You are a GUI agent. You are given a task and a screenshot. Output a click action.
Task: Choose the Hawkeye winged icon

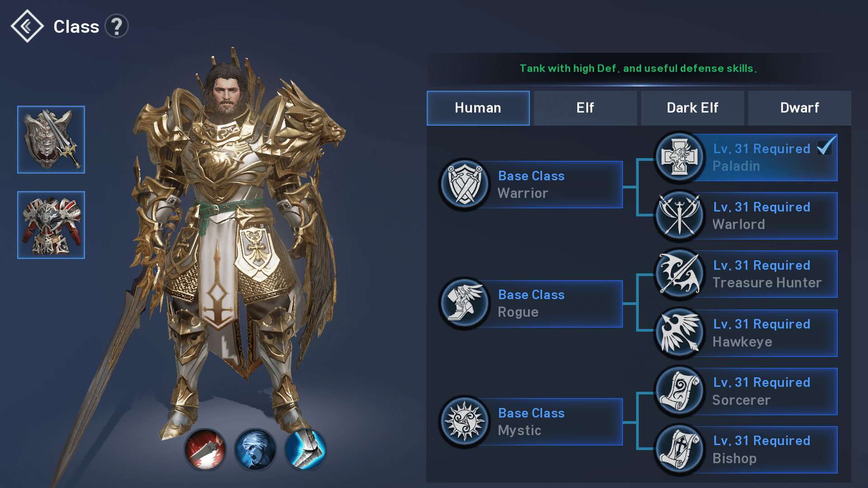[x=679, y=333]
